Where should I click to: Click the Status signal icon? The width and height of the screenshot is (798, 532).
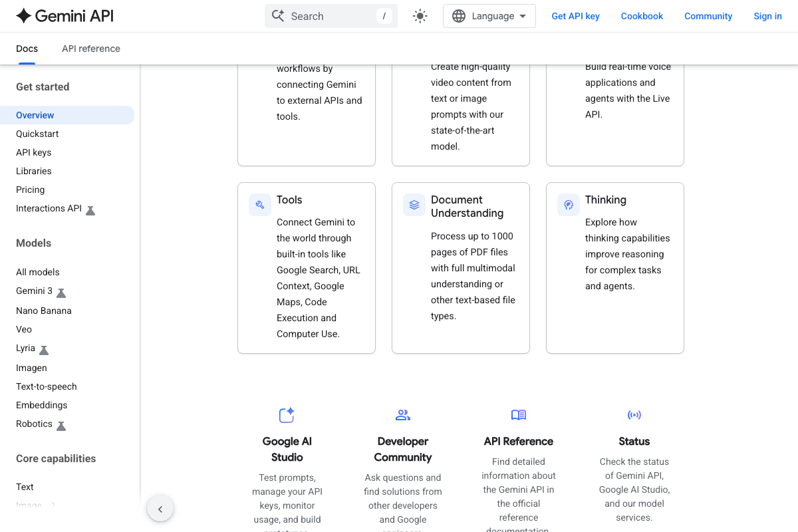(x=634, y=414)
